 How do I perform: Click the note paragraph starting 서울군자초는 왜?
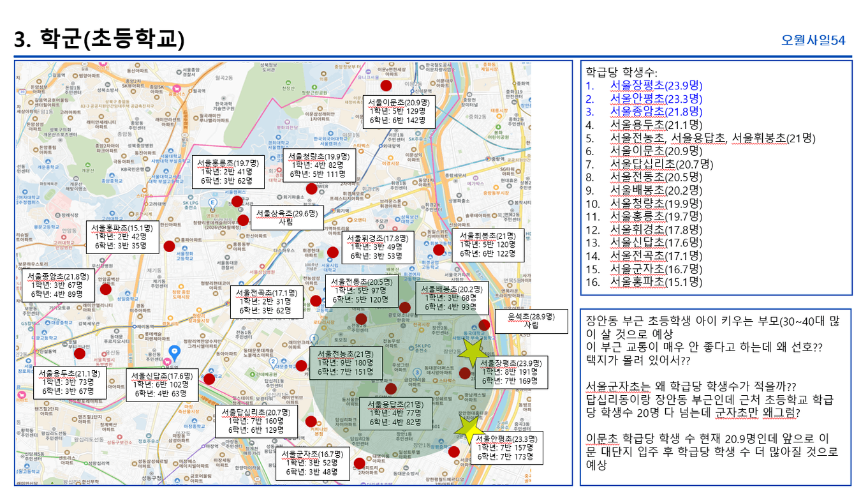[710, 399]
